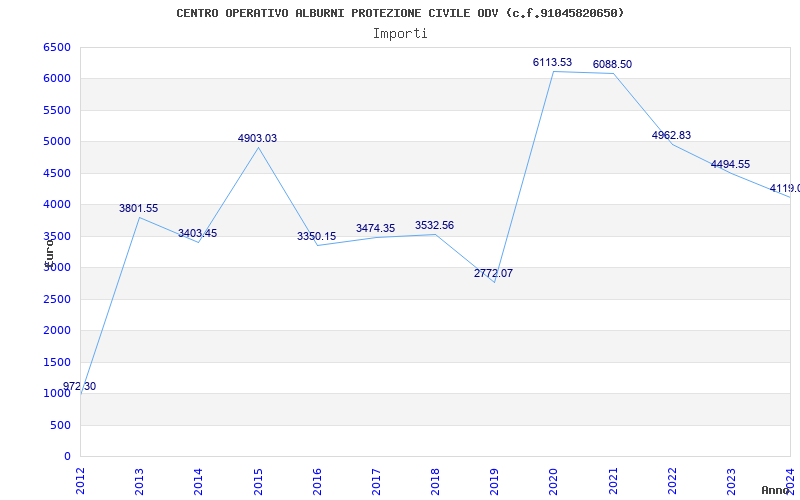
Task: Click the 2015 x-axis year label
Action: 258,481
